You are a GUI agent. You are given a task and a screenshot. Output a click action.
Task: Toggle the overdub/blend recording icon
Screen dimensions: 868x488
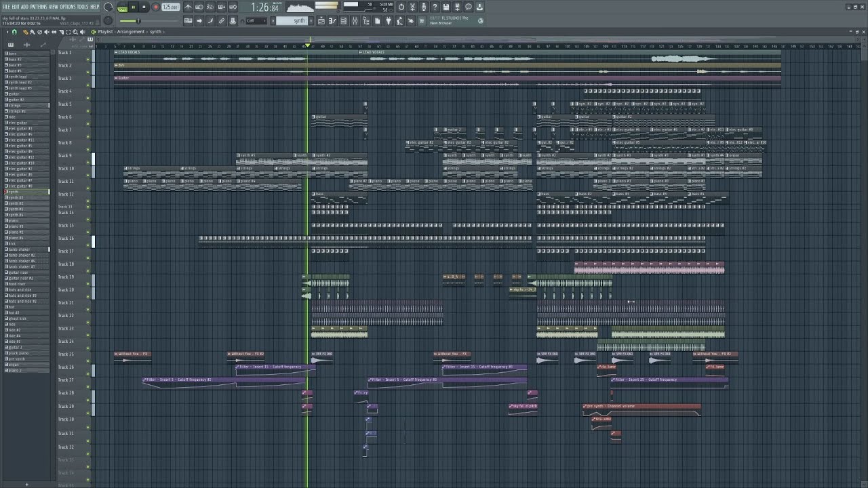tap(222, 7)
